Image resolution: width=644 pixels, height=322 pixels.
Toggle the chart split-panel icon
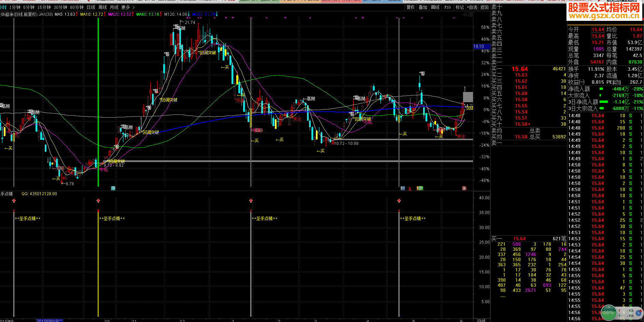[x=471, y=15]
